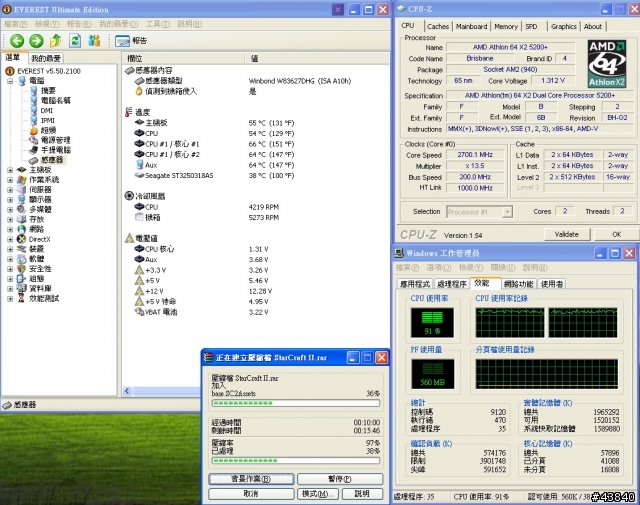Open the 檔案 menu in Task Manager
This screenshot has height=505, width=640.
click(x=407, y=268)
